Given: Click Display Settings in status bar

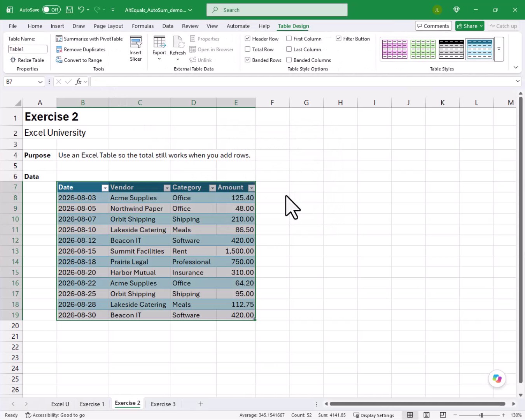Looking at the screenshot, I should [374, 415].
